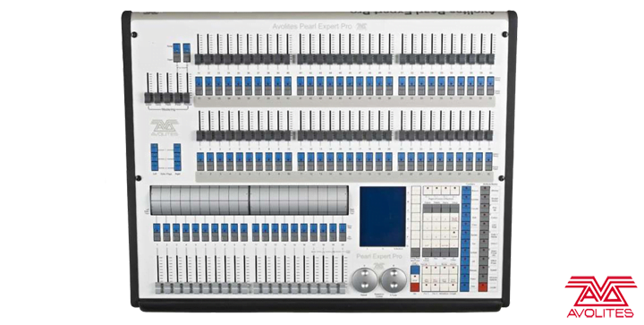Click blue swop button above label 10
Viewport: 644px width, 325px height.
(x=288, y=158)
